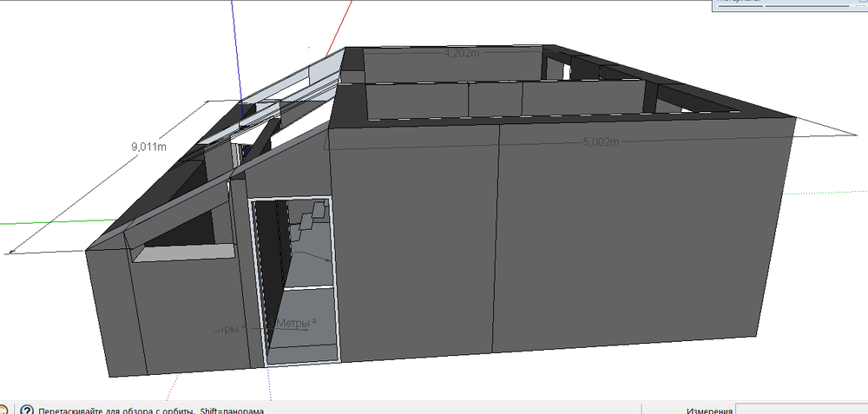868x414 pixels.
Task: Select the 5,002m dimension label
Action: coord(601,141)
